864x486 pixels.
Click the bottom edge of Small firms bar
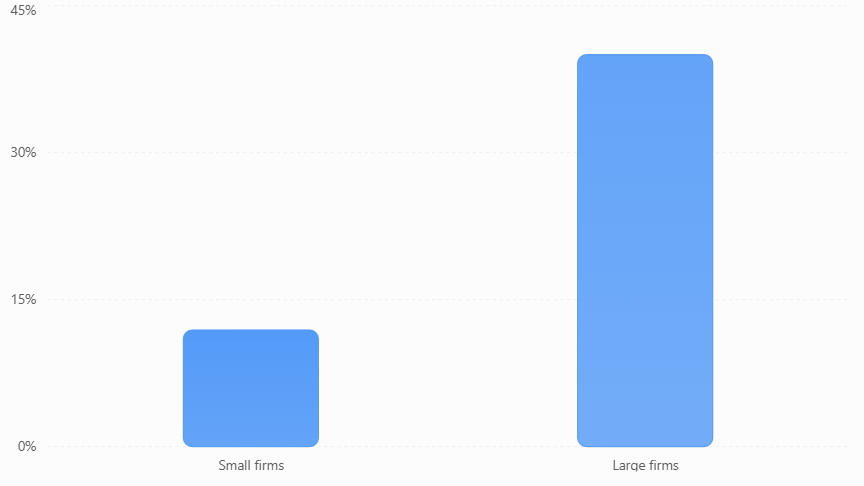[x=251, y=446]
